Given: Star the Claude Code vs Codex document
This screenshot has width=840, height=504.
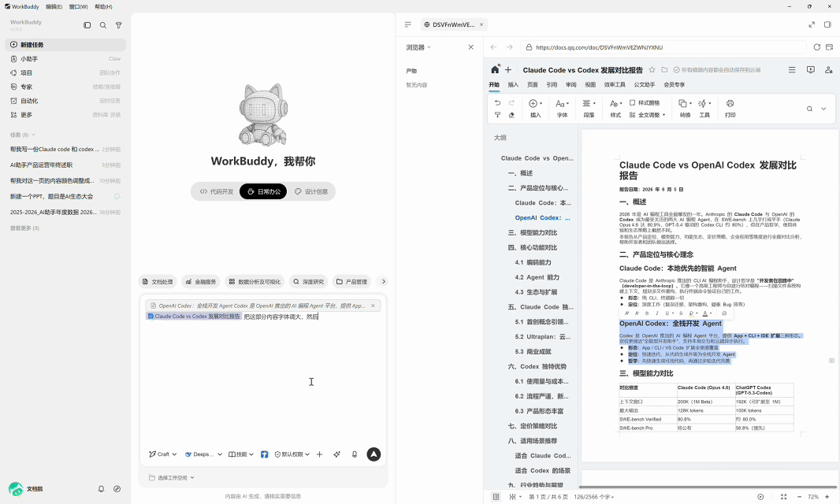Looking at the screenshot, I should (652, 69).
